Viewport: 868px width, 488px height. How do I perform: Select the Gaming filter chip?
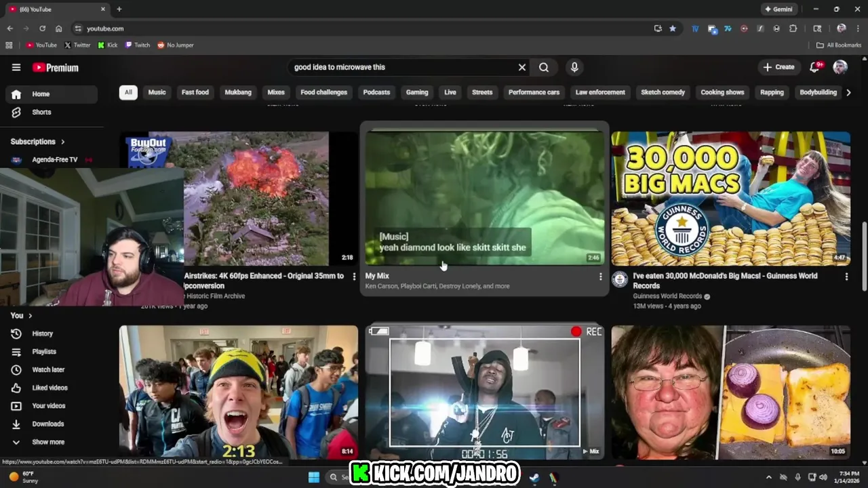coord(417,92)
